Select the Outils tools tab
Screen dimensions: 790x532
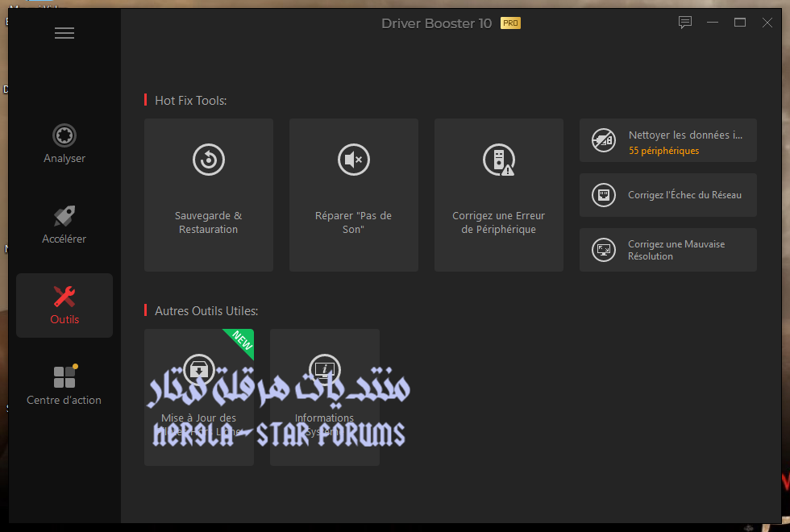(x=64, y=305)
